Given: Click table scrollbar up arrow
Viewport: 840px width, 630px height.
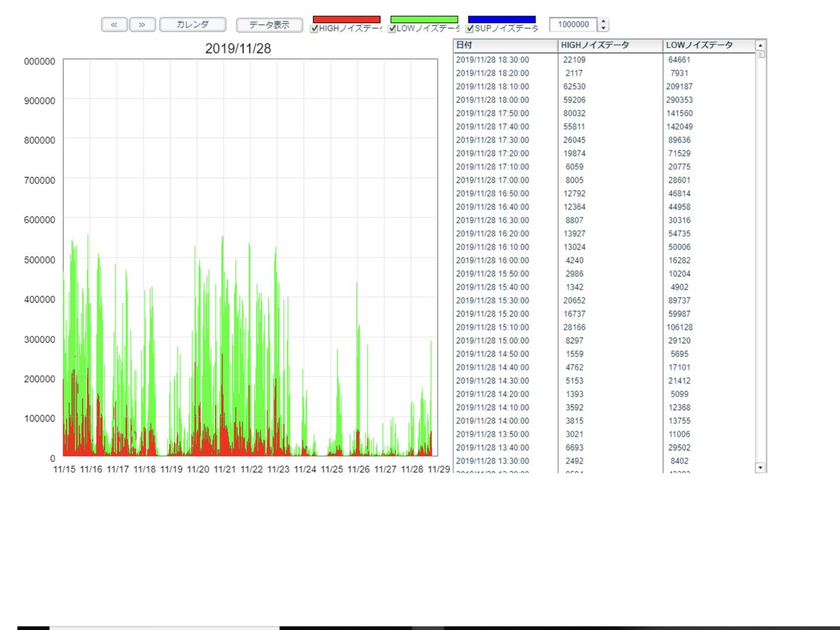Looking at the screenshot, I should [761, 45].
